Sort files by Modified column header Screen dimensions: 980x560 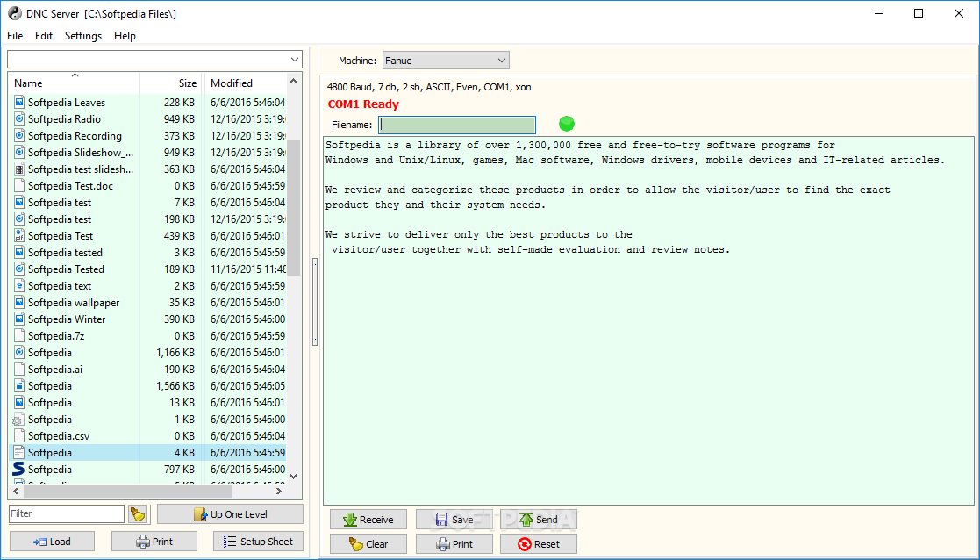245,83
